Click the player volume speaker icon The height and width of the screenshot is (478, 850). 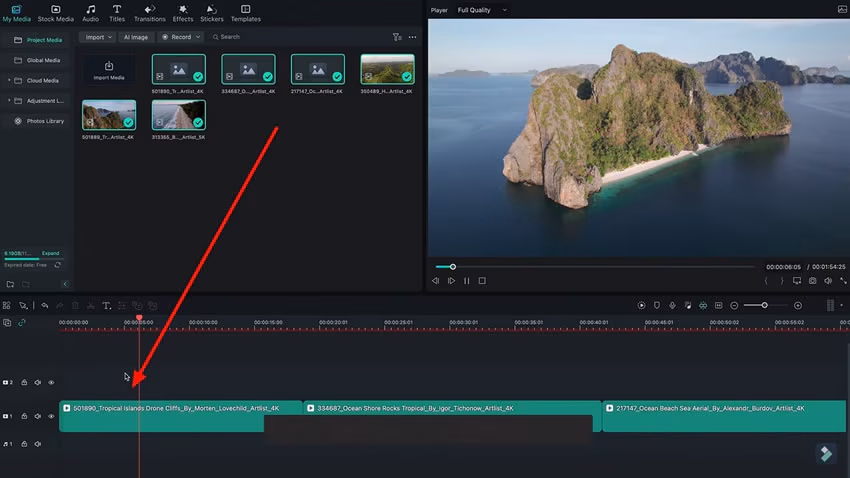(x=828, y=281)
